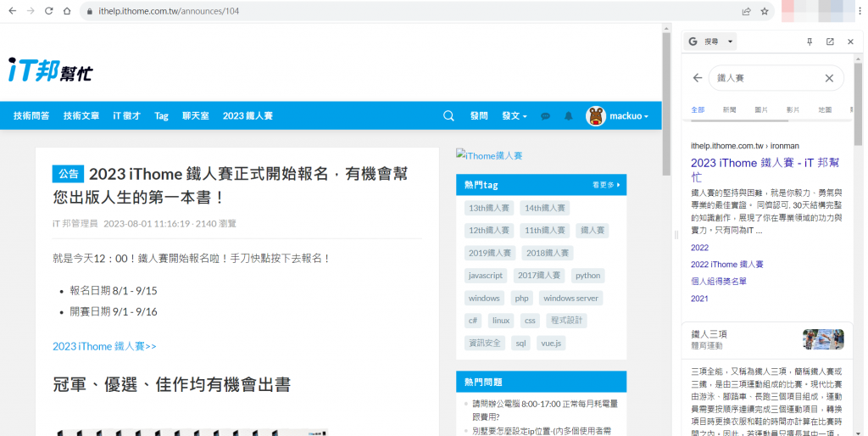Image resolution: width=868 pixels, height=436 pixels.
Task: Select the 影片 search tab
Action: pos(793,109)
